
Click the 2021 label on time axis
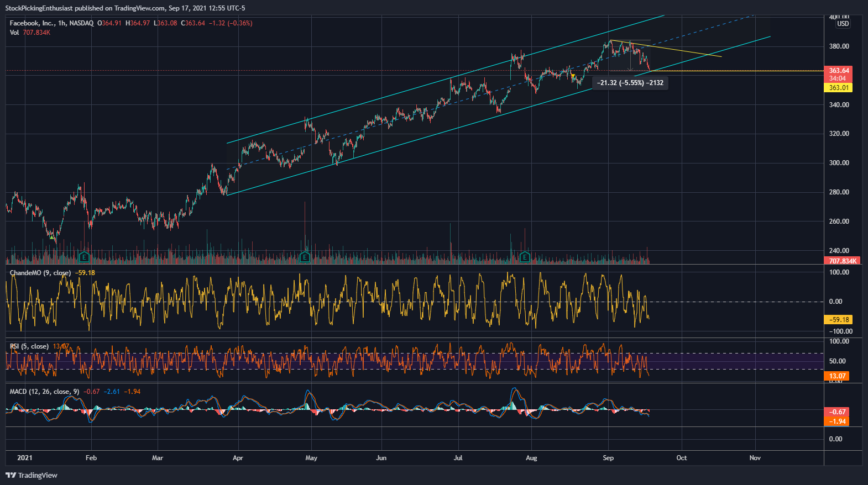click(x=25, y=458)
